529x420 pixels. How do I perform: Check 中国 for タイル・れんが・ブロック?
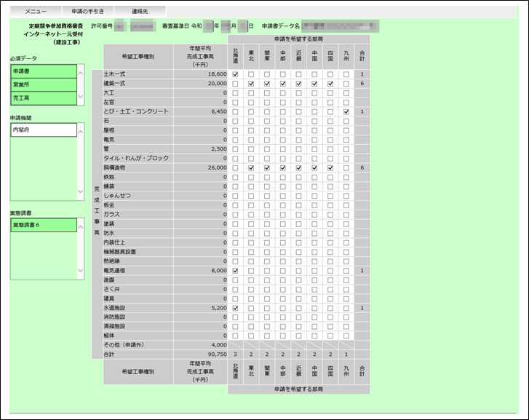click(x=314, y=159)
